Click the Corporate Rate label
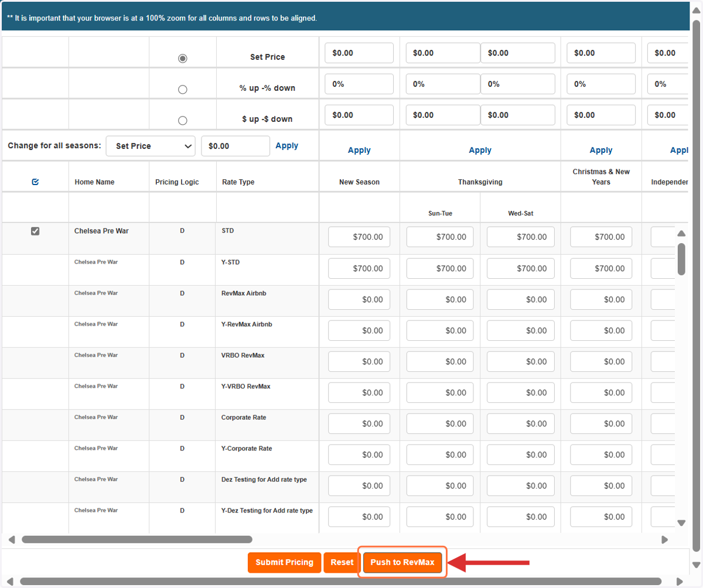This screenshot has height=588, width=703. click(243, 418)
